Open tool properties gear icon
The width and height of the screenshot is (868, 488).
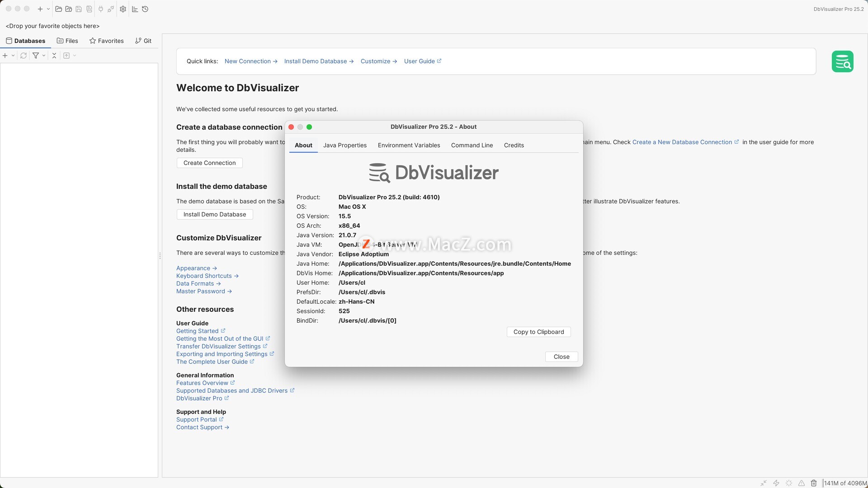pyautogui.click(x=123, y=9)
